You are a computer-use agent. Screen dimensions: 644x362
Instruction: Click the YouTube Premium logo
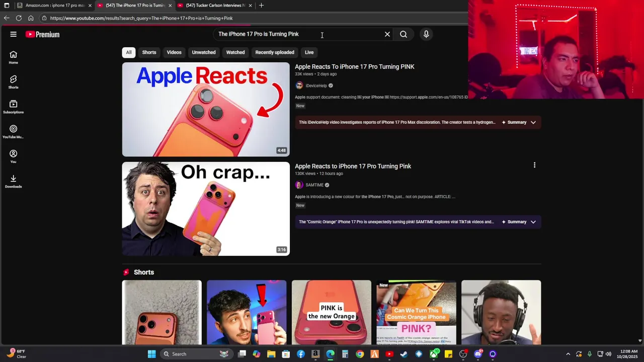pyautogui.click(x=43, y=34)
